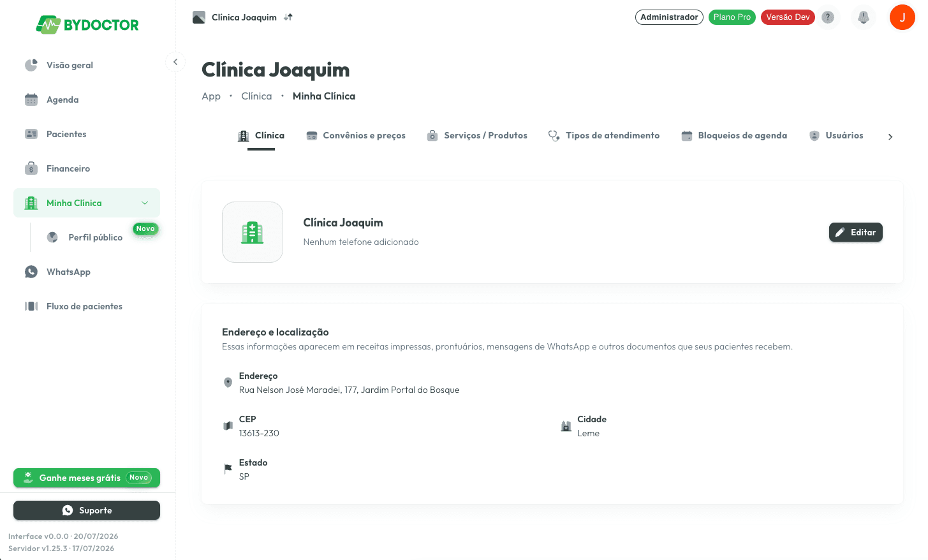Click the Agenda calendar icon
Screen dimensions: 928x560
tap(31, 99)
